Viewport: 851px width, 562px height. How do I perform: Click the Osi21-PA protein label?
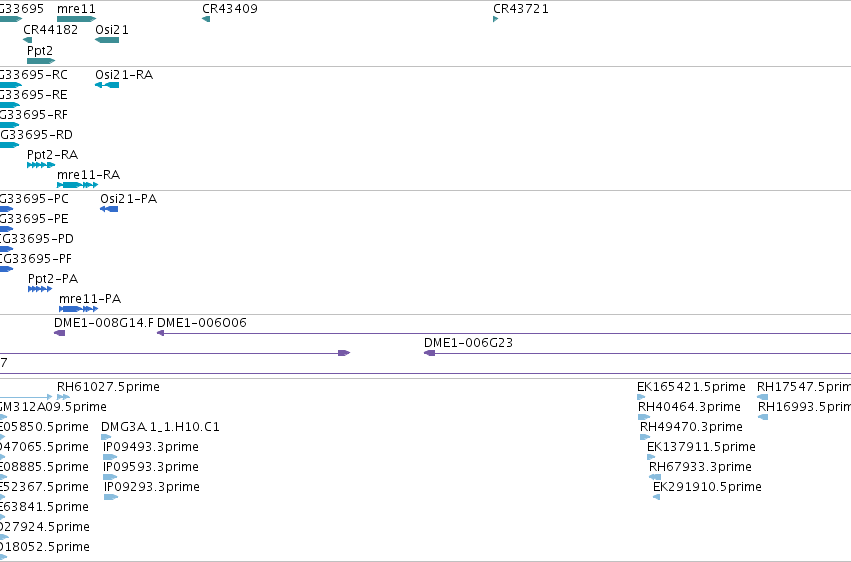tap(129, 199)
